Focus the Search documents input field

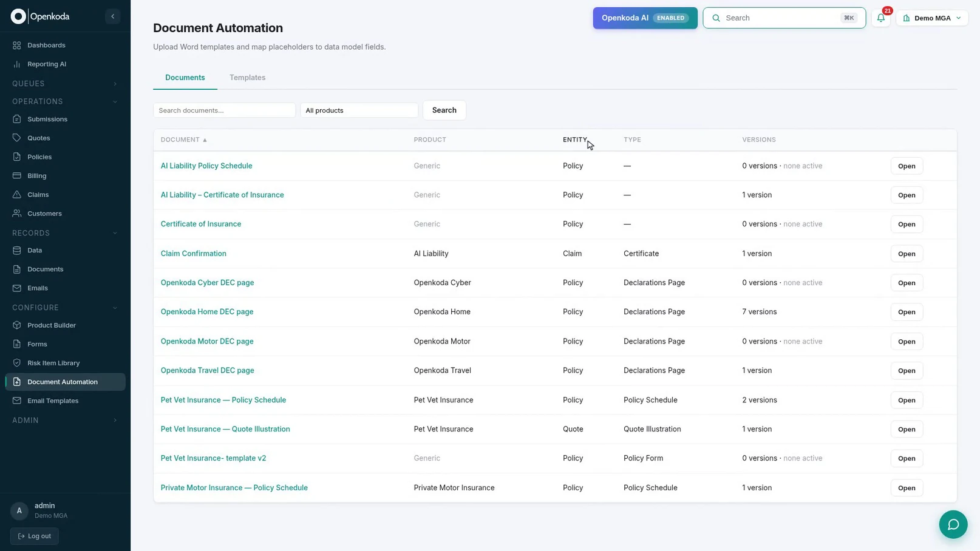point(224,110)
